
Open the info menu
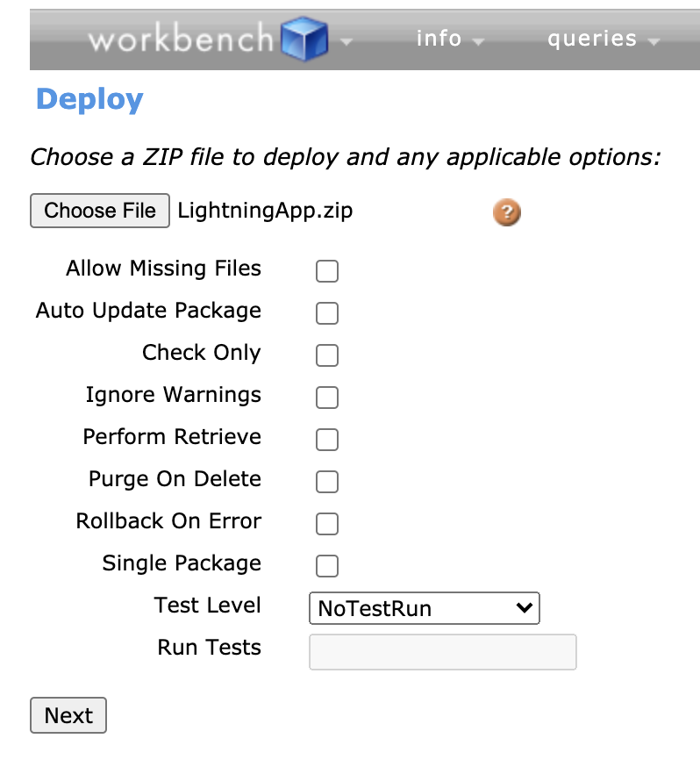coord(450,39)
